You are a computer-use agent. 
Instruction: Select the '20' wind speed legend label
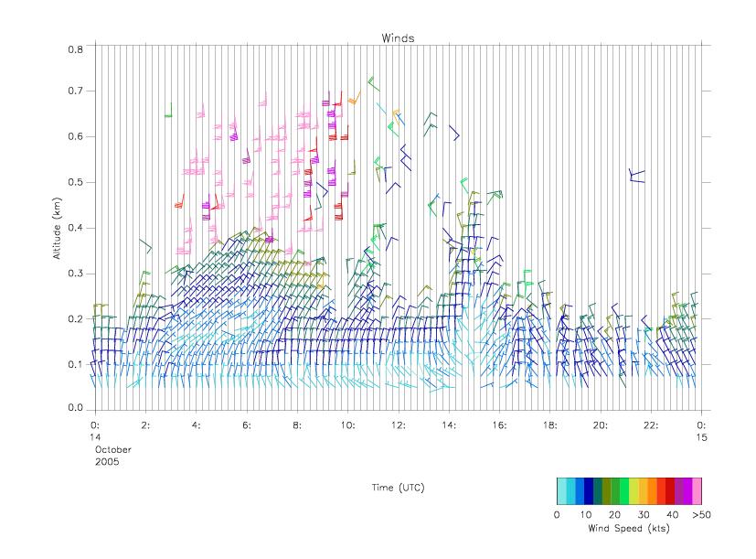click(614, 514)
